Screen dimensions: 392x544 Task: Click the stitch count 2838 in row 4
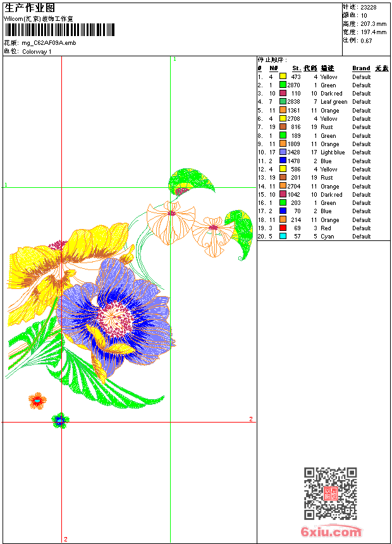coord(293,101)
